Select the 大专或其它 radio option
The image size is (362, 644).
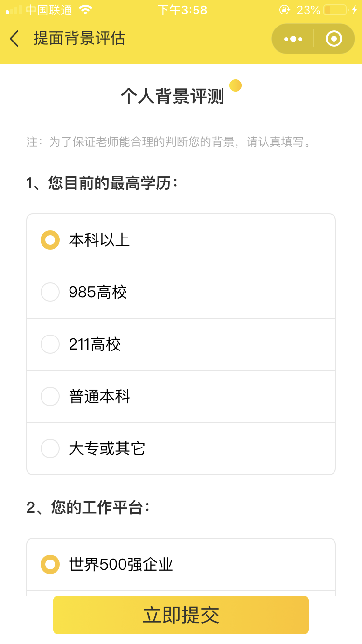50,448
